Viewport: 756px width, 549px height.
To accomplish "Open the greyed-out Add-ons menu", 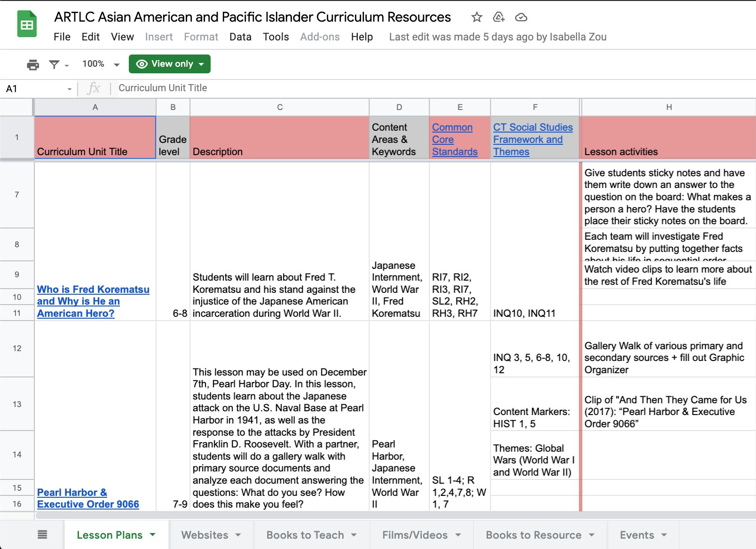I will pyautogui.click(x=320, y=37).
